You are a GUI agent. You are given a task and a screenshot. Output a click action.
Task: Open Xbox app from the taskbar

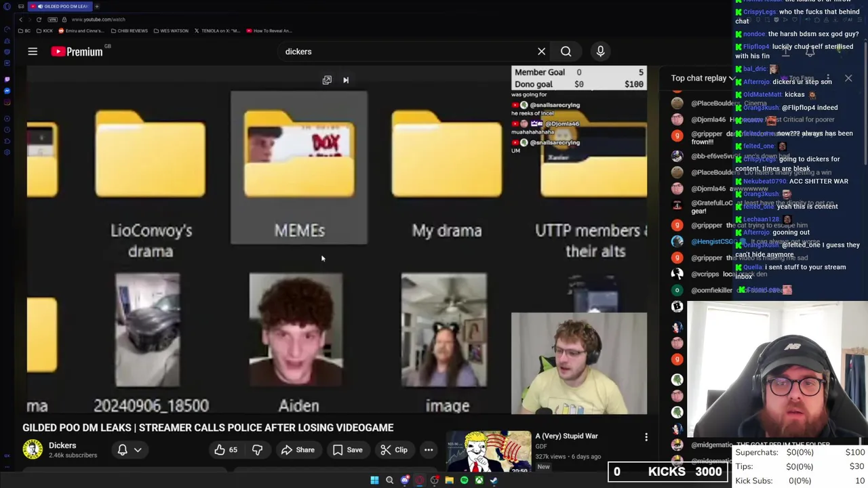[479, 481]
